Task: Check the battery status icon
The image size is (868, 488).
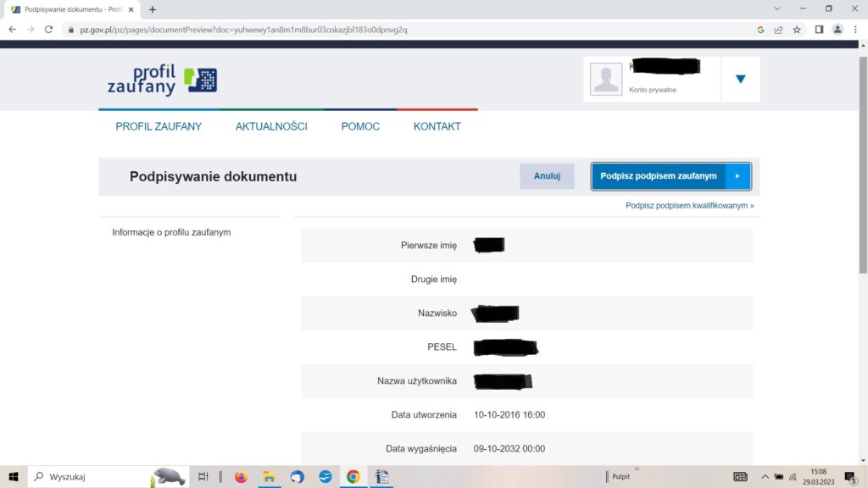Action: (779, 477)
